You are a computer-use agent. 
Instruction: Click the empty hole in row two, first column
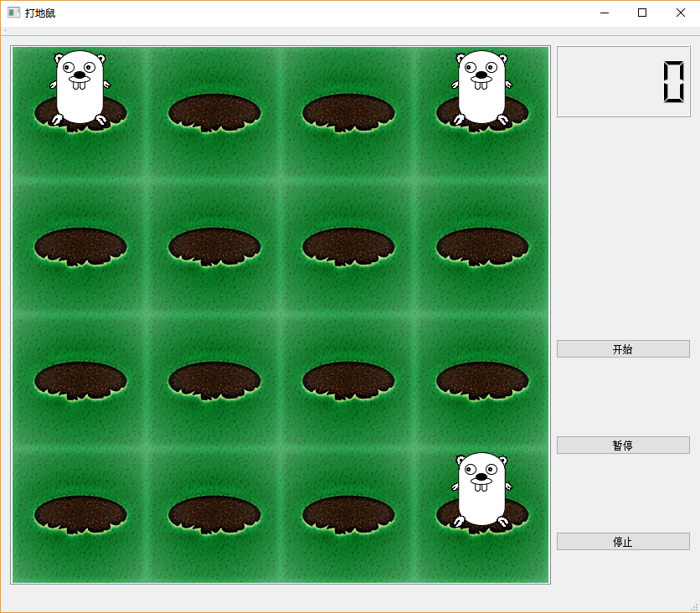[x=80, y=247]
